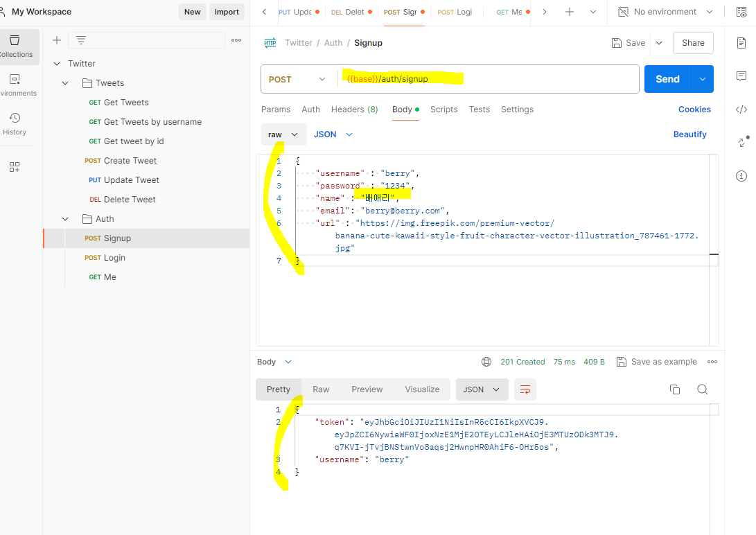Switch to the Raw response view

(x=321, y=389)
